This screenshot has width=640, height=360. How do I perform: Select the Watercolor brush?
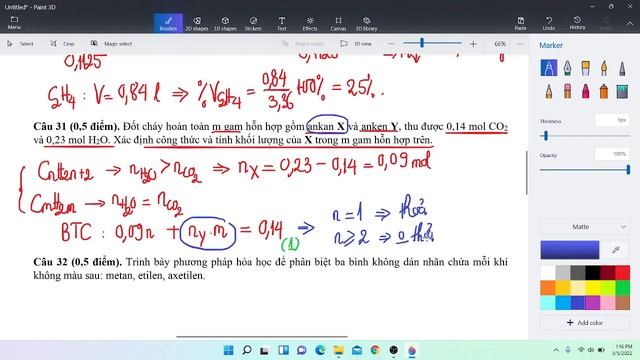tap(604, 68)
